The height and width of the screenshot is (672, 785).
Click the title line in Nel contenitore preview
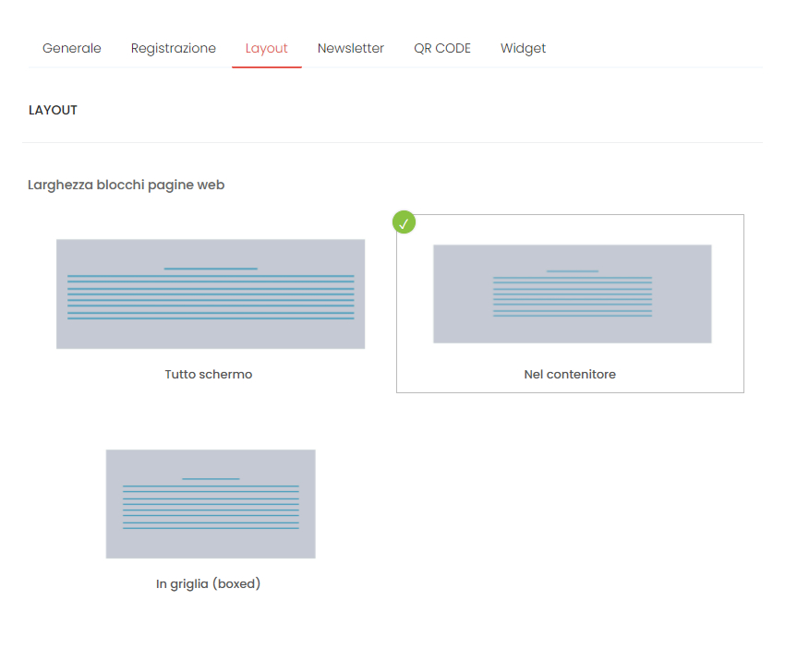573,271
